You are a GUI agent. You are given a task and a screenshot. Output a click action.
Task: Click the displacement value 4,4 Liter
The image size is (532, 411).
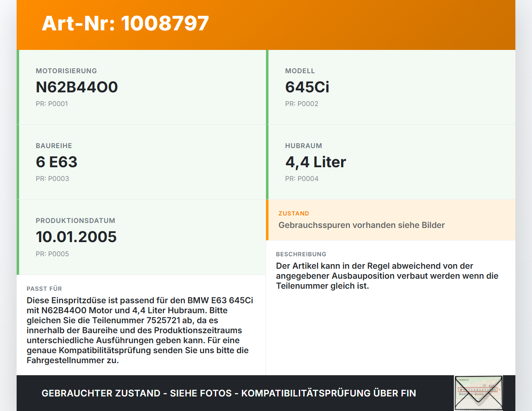316,162
